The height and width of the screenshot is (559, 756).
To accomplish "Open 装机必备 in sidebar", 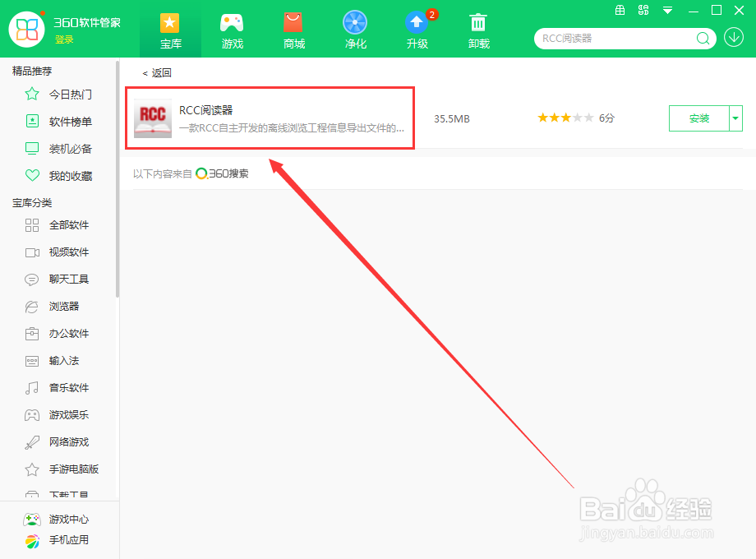I will click(71, 149).
